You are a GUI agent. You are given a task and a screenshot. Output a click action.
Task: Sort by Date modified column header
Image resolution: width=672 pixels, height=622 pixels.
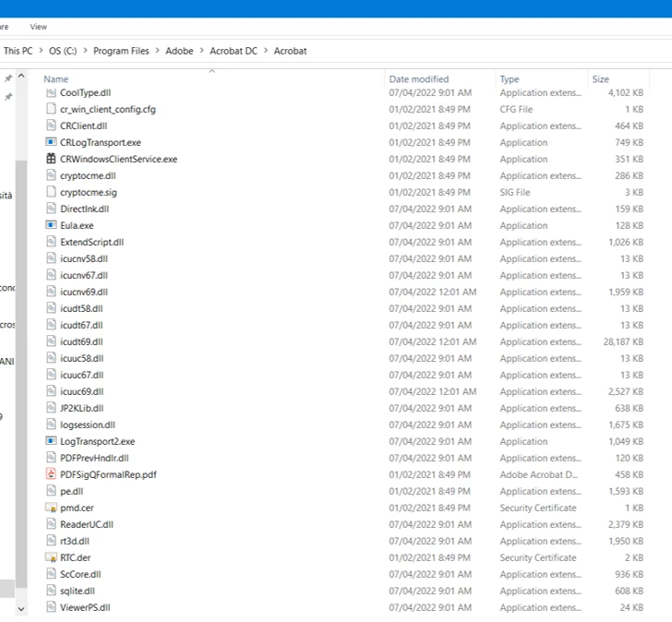(x=419, y=79)
